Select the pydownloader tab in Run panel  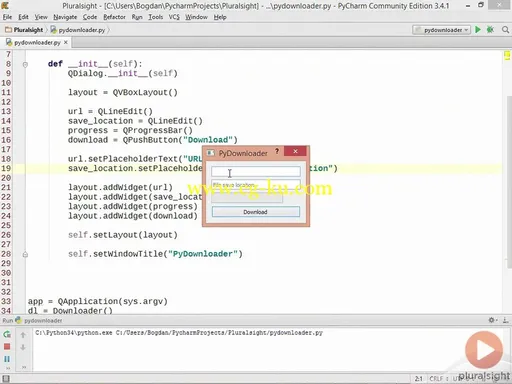tap(43, 320)
